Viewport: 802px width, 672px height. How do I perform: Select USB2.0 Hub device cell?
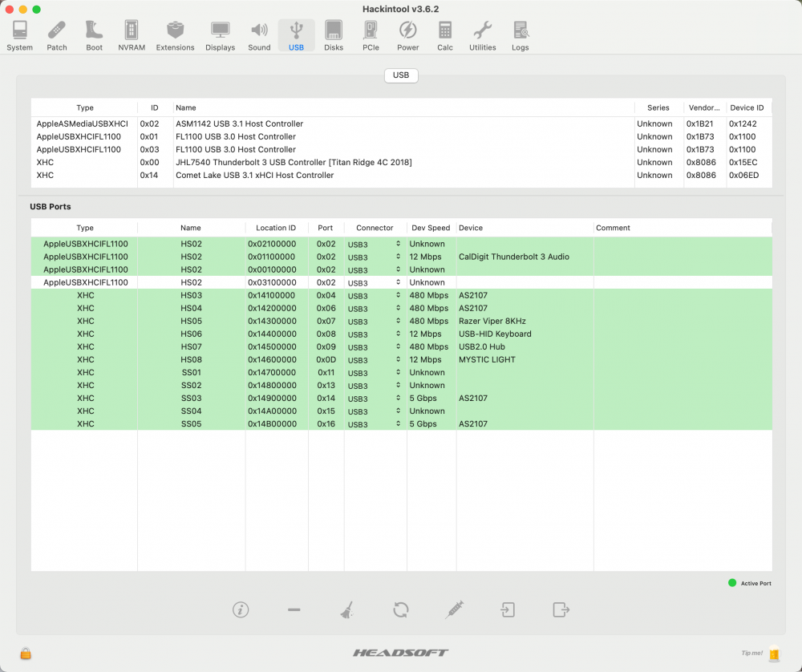482,346
